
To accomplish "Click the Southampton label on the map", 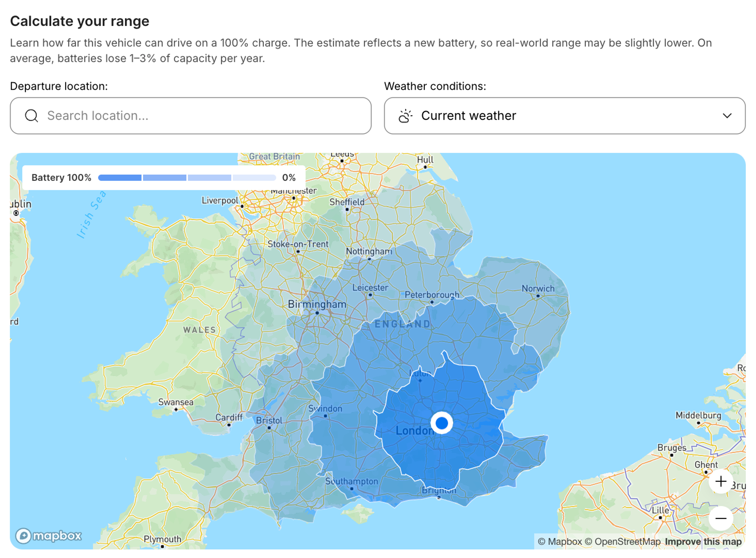I will (x=351, y=481).
